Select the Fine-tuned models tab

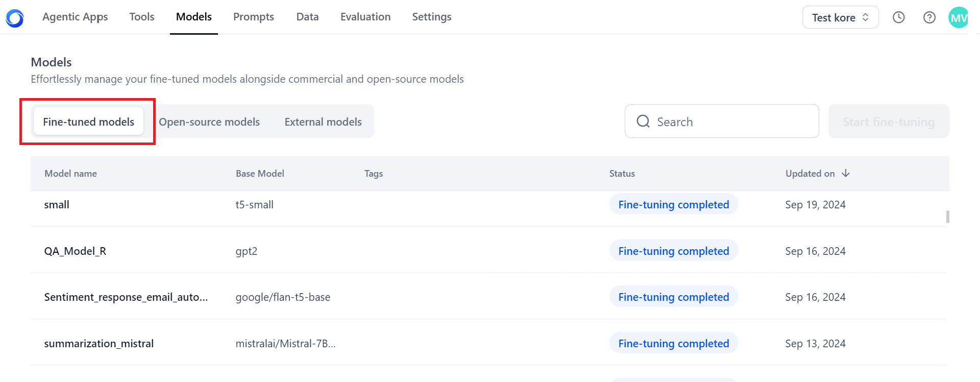pyautogui.click(x=88, y=122)
